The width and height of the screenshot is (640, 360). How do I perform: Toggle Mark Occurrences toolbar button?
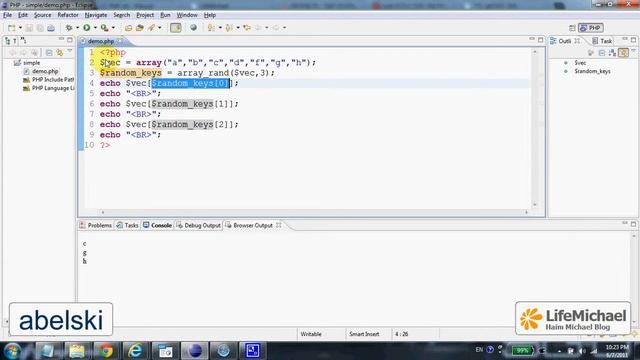pyautogui.click(x=176, y=28)
